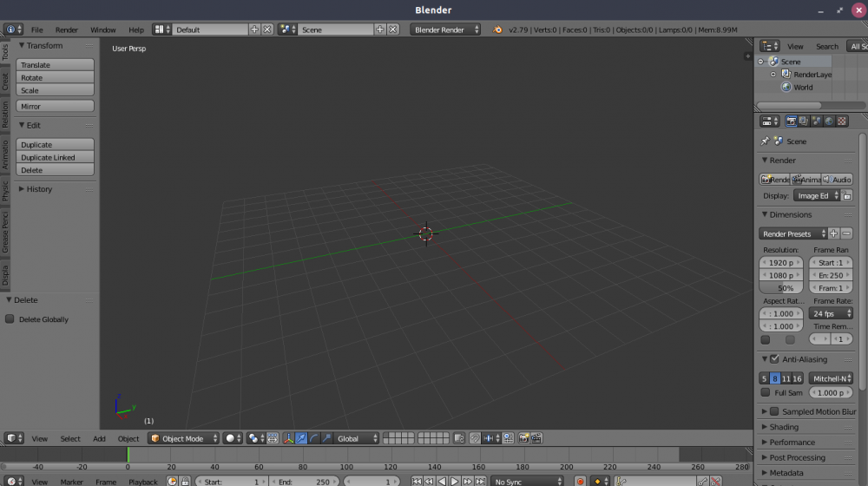Click the Rotate button

click(55, 77)
